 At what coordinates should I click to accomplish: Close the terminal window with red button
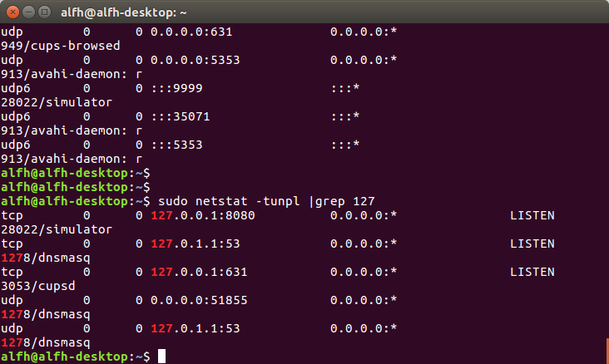coord(12,12)
